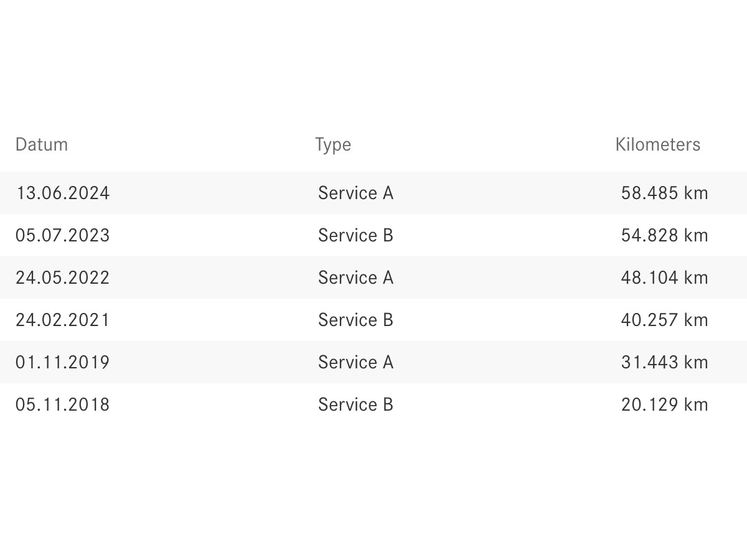The image size is (747, 560).
Task: Click the 48.104 km mileage value
Action: 664,278
